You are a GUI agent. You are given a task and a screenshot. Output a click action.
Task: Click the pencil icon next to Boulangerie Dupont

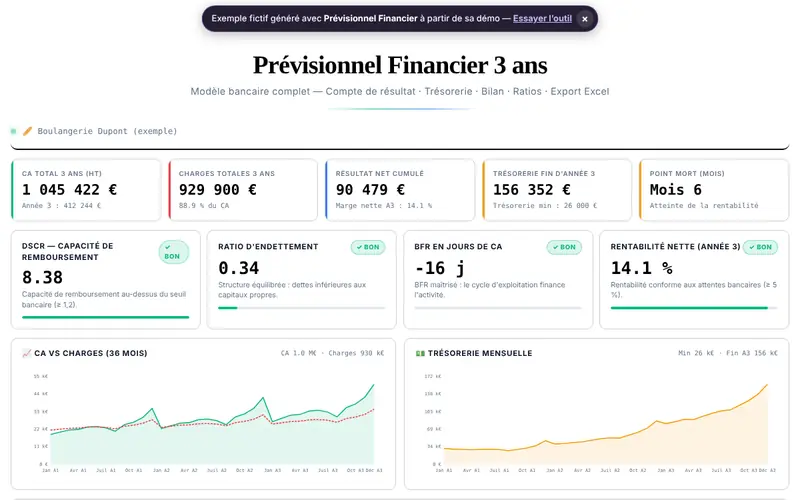(27, 131)
